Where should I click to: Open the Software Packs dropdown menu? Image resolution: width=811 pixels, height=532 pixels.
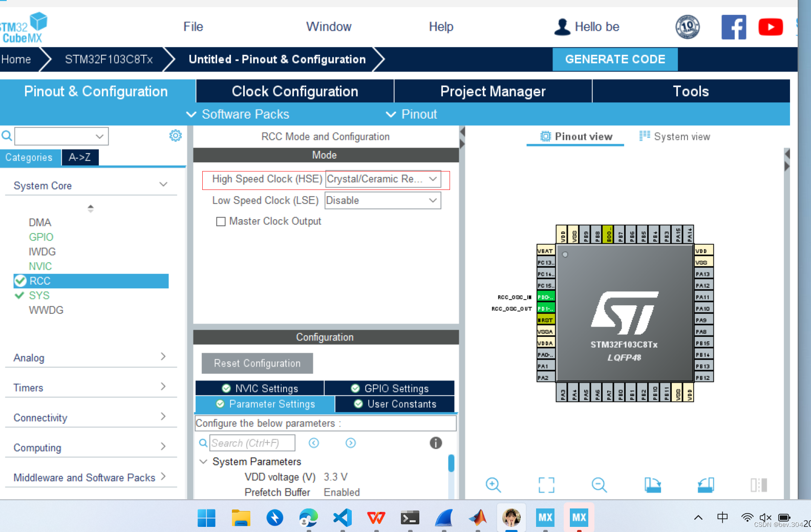[x=238, y=114]
